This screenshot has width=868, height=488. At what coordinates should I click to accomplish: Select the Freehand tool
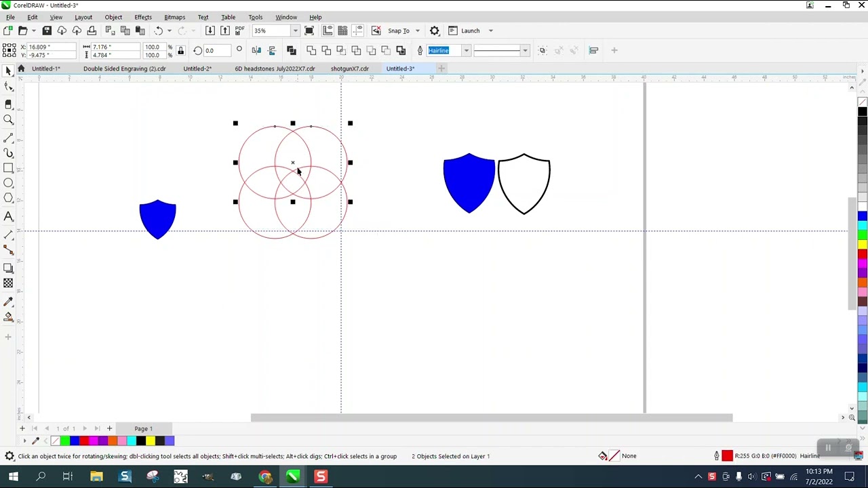8,138
